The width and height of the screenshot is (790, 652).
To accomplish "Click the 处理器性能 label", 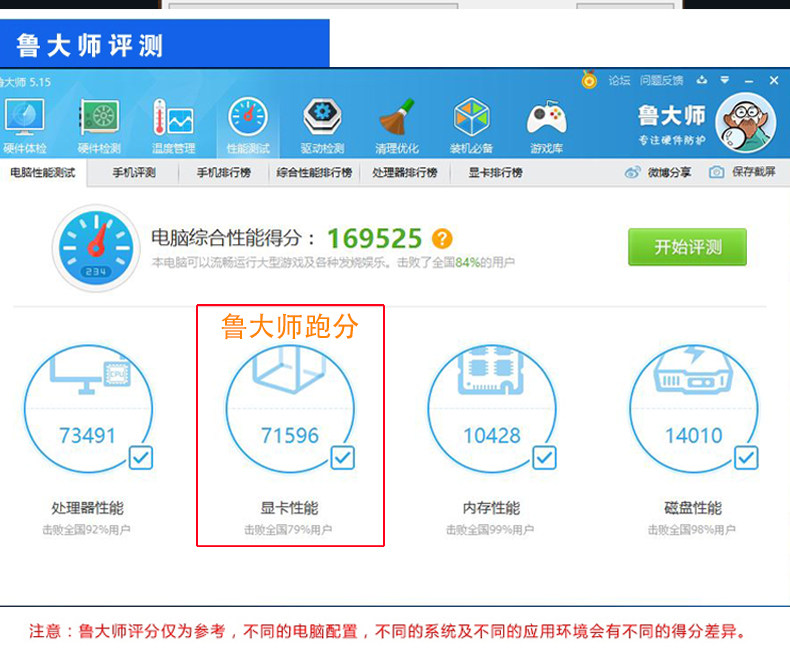I will click(x=88, y=507).
